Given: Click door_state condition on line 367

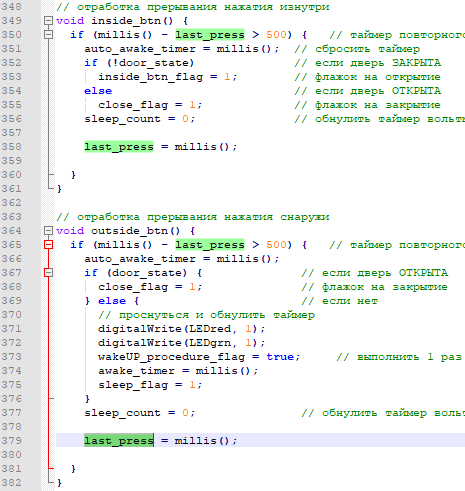Looking at the screenshot, I should pos(147,273).
